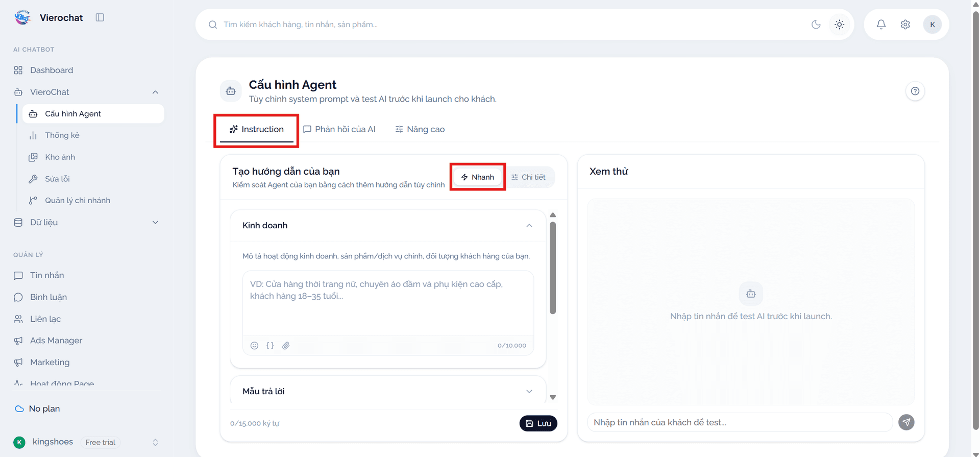The height and width of the screenshot is (457, 980).
Task: Select the Instruction tab
Action: point(256,130)
